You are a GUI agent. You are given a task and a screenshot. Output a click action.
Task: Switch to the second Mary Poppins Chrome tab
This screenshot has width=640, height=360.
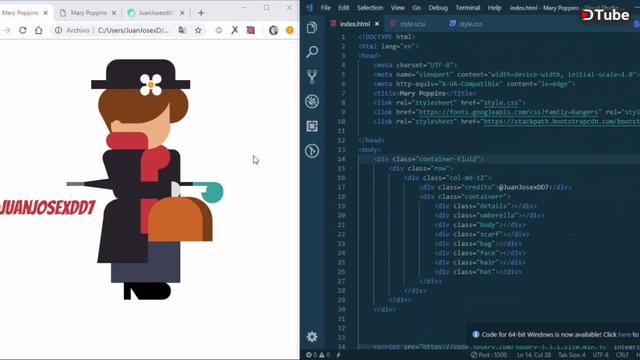click(88, 13)
